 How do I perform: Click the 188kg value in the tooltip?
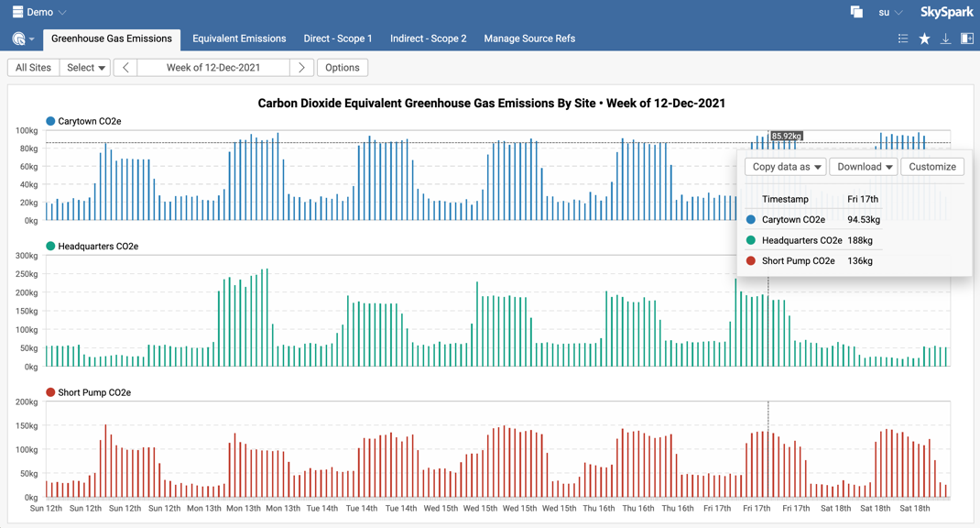860,240
